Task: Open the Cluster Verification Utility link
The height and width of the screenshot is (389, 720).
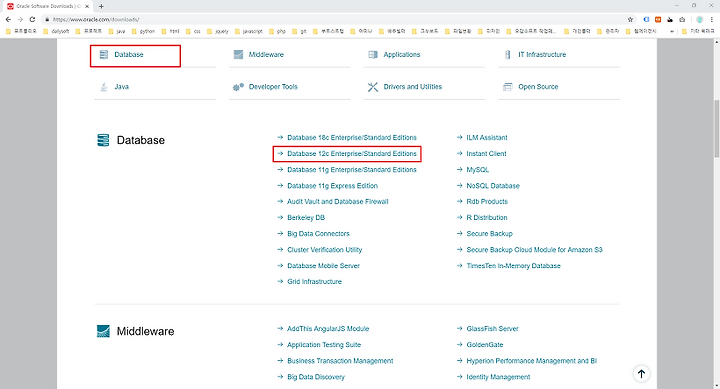Action: click(325, 249)
